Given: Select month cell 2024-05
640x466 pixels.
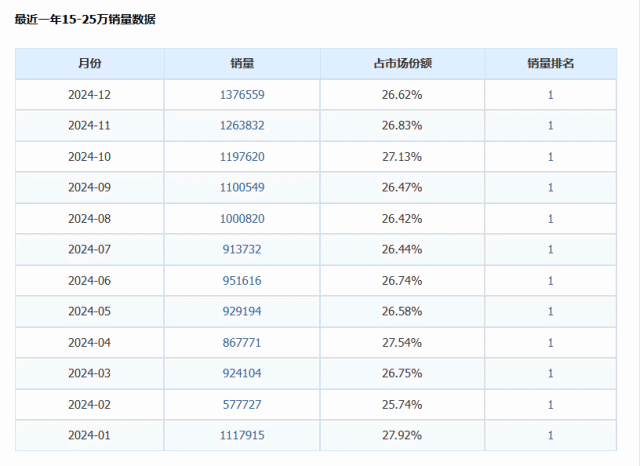Looking at the screenshot, I should pyautogui.click(x=89, y=311).
